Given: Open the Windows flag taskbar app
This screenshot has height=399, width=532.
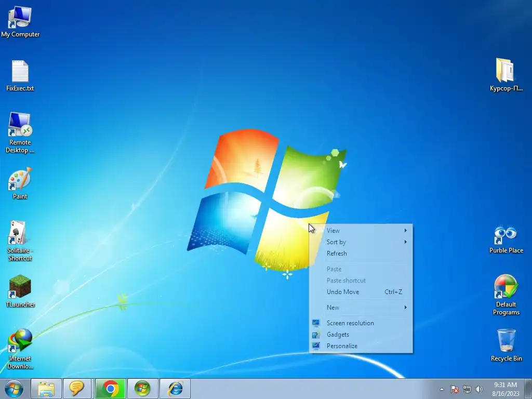Looking at the screenshot, I should coord(142,389).
